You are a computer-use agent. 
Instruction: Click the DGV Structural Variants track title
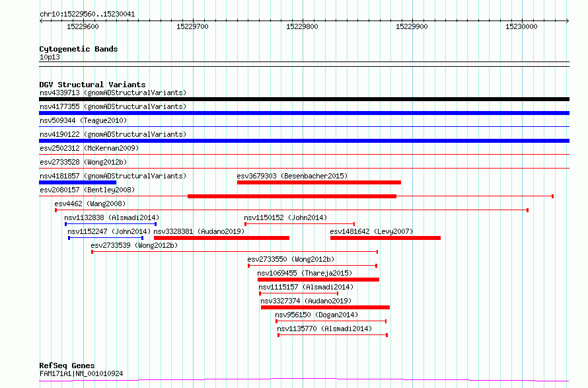92,85
